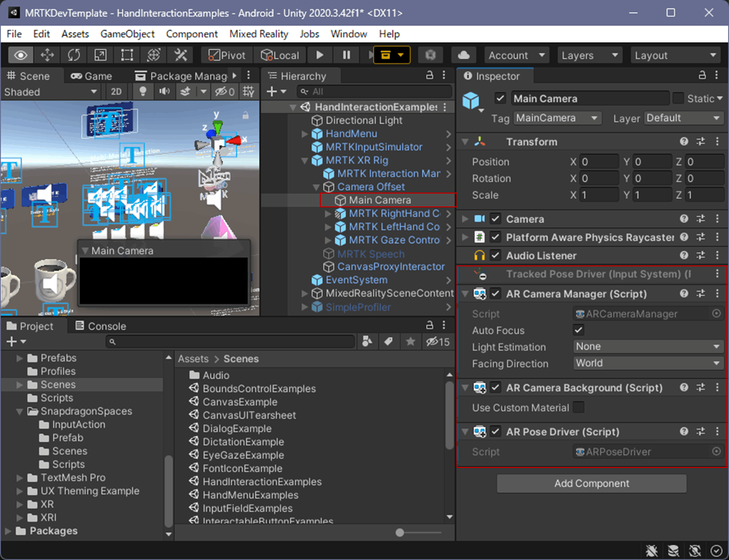The height and width of the screenshot is (560, 729).
Task: Enable Use Custom Material checkbox
Action: coord(578,408)
